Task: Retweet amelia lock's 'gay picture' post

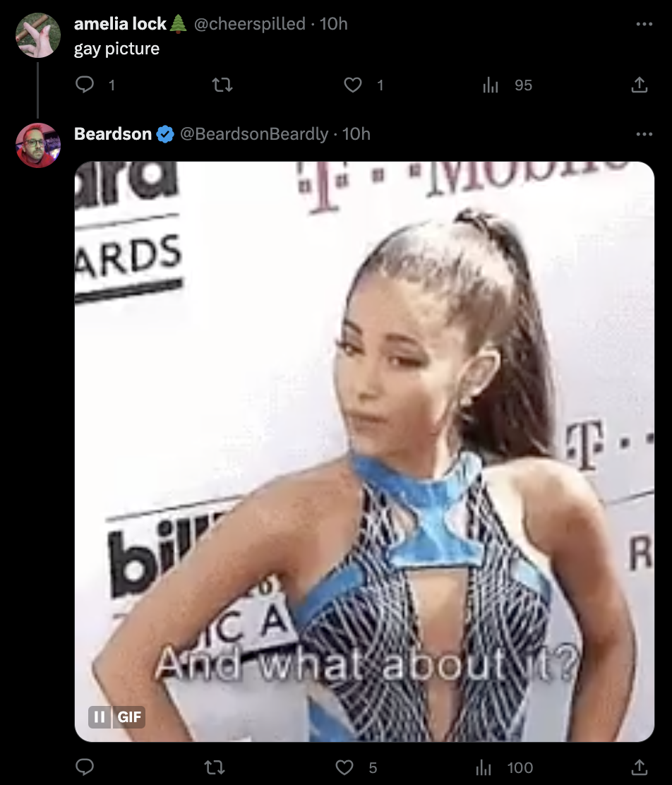Action: (x=222, y=85)
